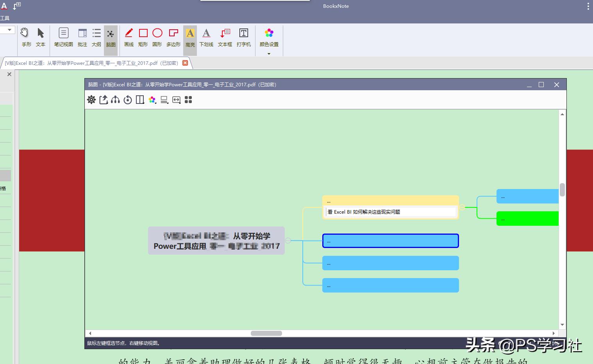Close the Excel BI之道 PDF tab
Screen dimensions: 593x364
click(185, 63)
